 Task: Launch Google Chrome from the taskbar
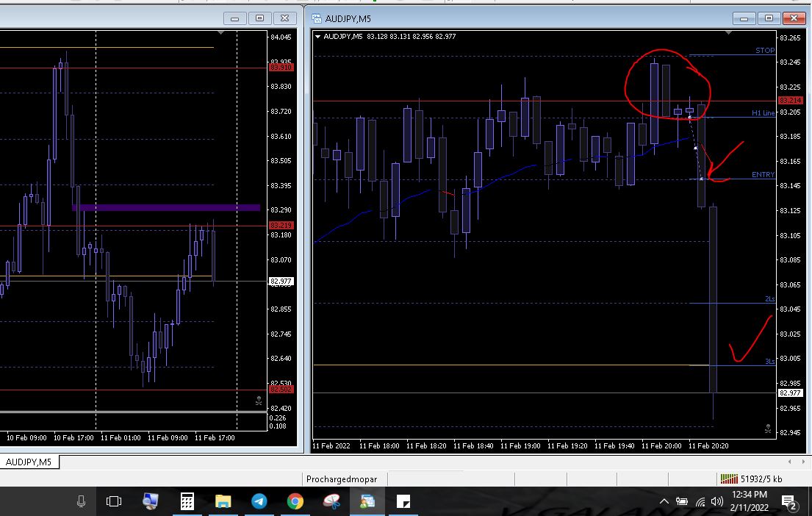pos(295,501)
